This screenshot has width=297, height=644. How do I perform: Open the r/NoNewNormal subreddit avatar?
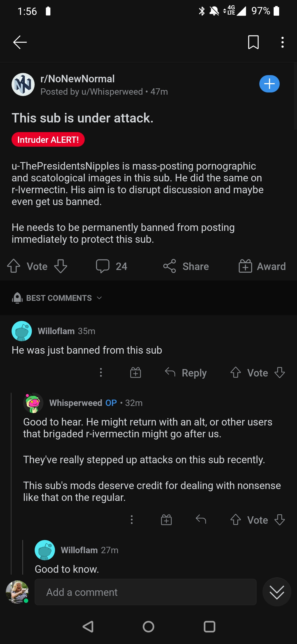point(23,84)
